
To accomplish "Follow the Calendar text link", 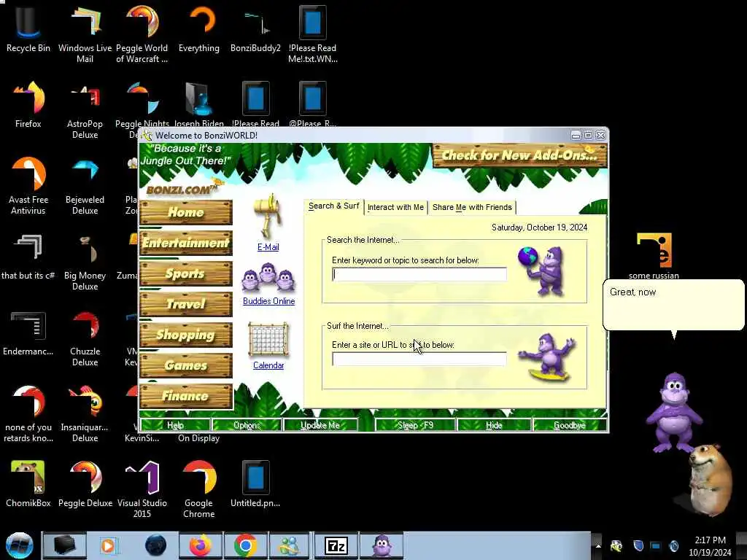I will click(268, 365).
